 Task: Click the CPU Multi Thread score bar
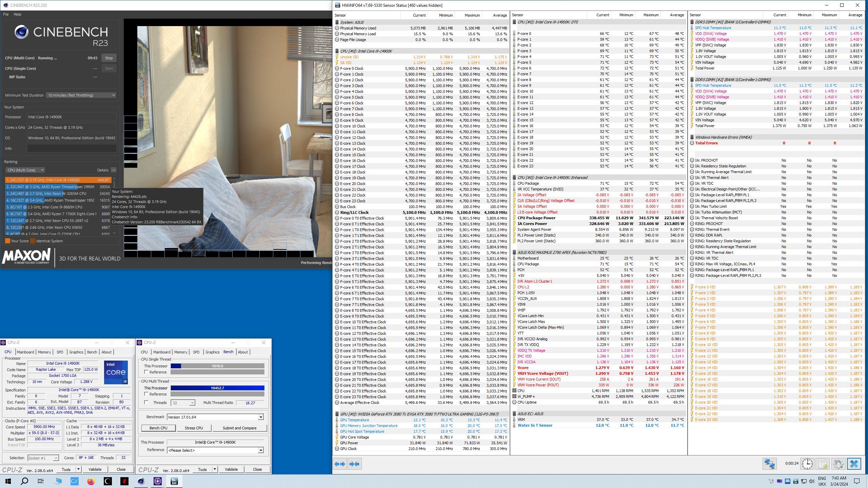click(x=217, y=388)
